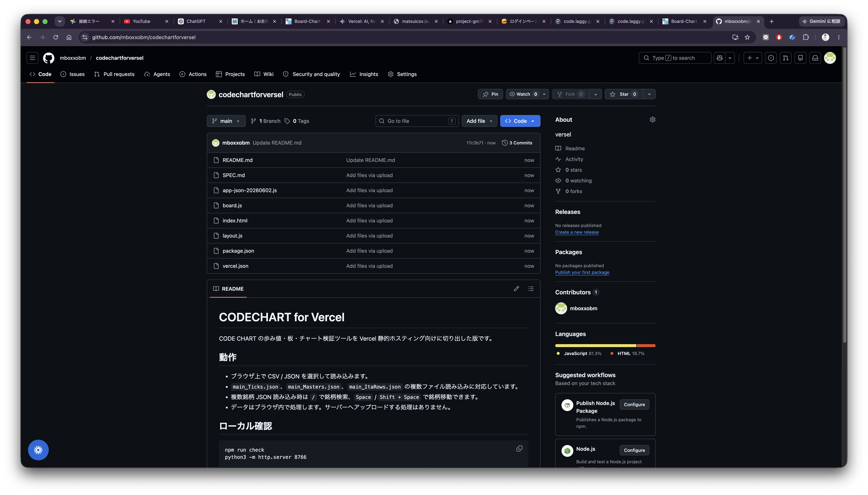Click the red HTML language bar segment
The image size is (868, 495).
646,345
